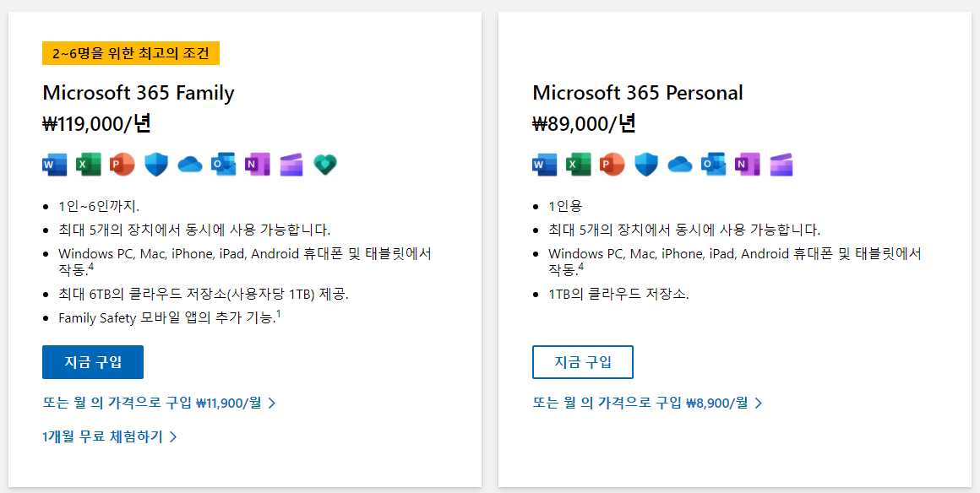Select the Family Safety heart icon
Viewport: 980px width, 493px height.
pyautogui.click(x=324, y=165)
